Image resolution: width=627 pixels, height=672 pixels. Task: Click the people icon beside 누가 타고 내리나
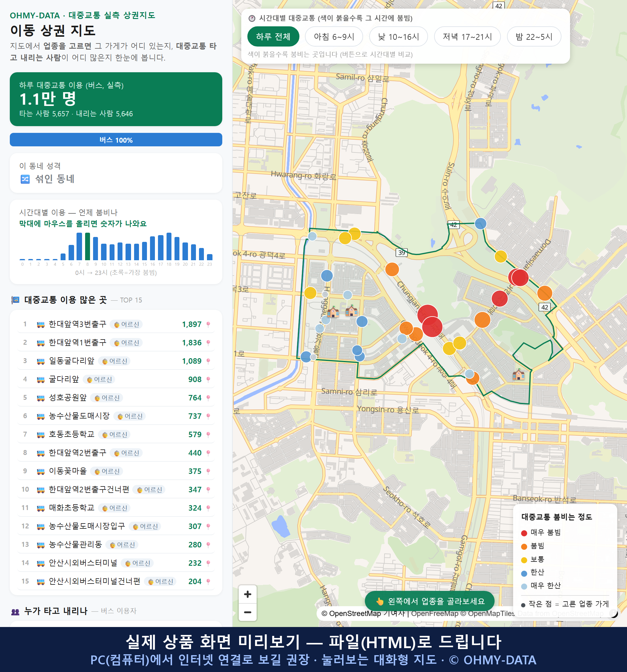pos(15,611)
